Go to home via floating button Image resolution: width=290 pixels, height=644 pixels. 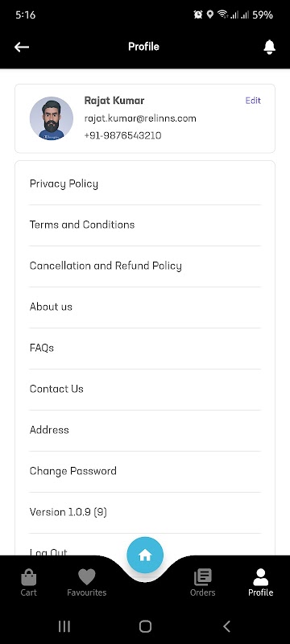(145, 555)
